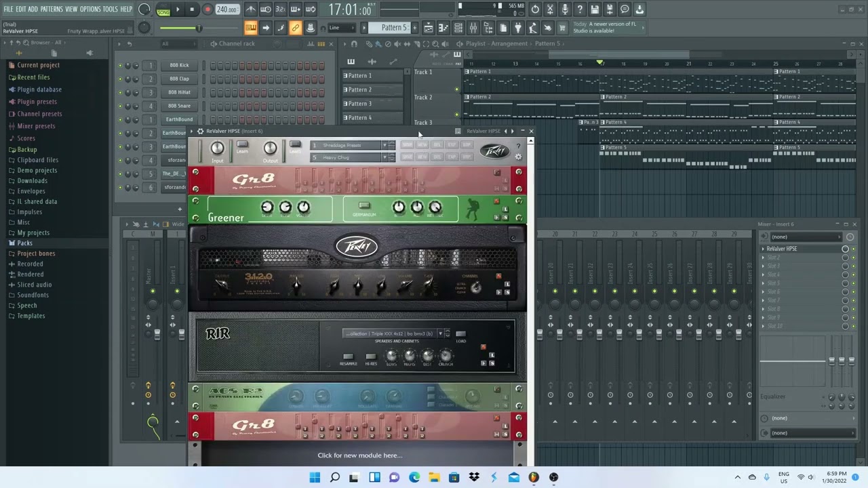
Task: Click the plus button next to Pattern 5
Action: click(414, 28)
